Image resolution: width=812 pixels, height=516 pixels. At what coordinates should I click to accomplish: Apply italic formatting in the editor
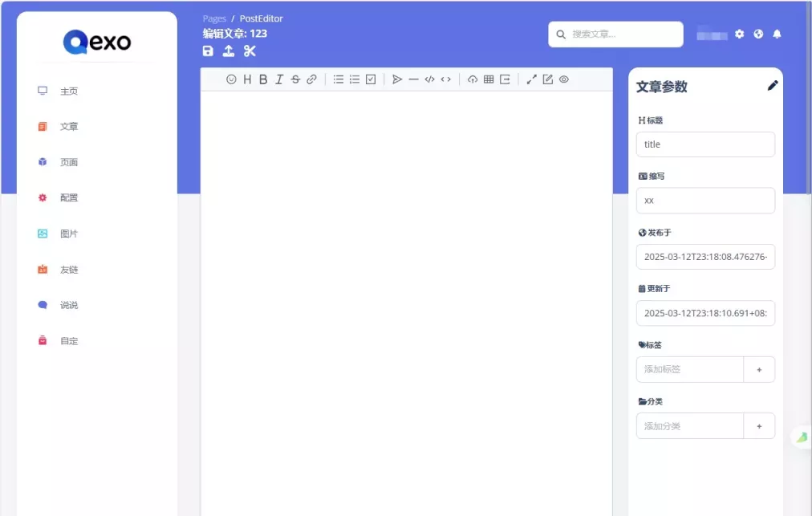279,79
